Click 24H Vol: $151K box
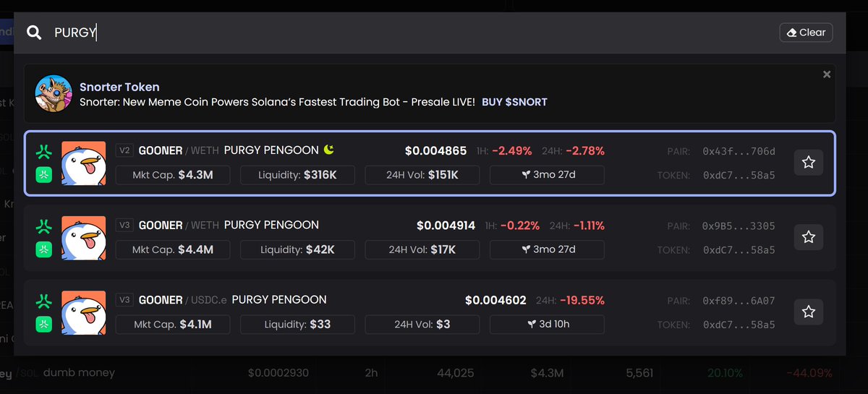The image size is (868, 394). tap(422, 175)
